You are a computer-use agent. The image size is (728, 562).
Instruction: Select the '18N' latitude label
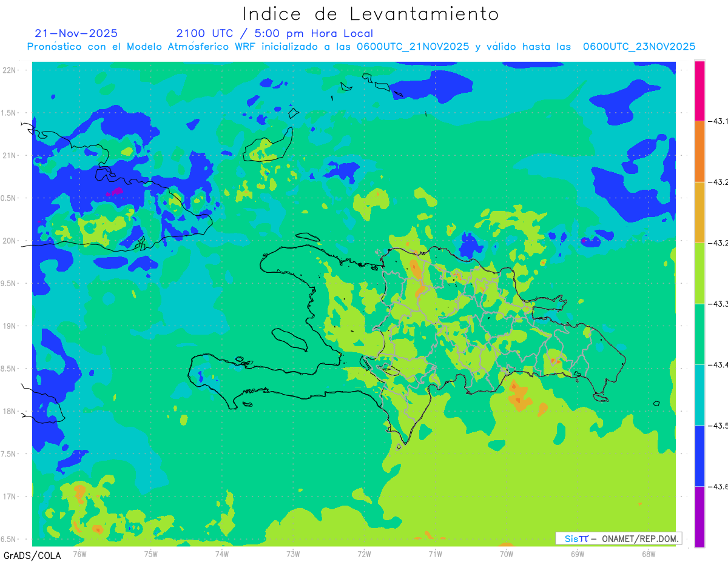click(x=10, y=412)
